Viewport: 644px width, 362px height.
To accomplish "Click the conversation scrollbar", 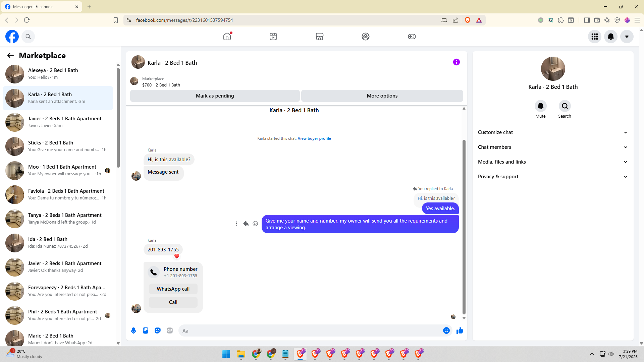I will pyautogui.click(x=464, y=227).
